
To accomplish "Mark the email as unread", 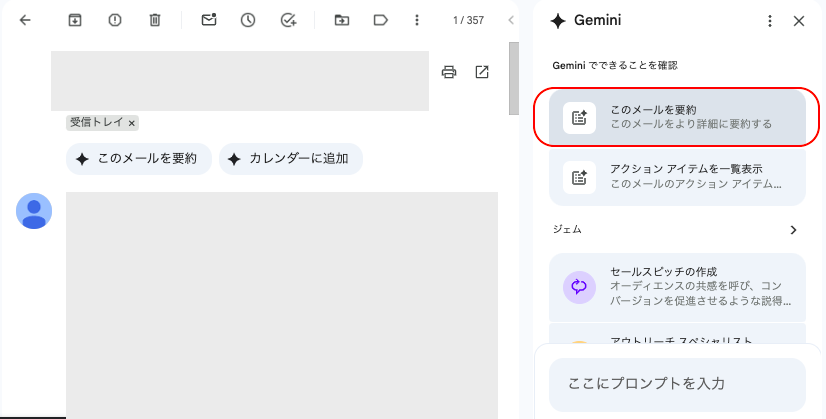I will pos(209,20).
